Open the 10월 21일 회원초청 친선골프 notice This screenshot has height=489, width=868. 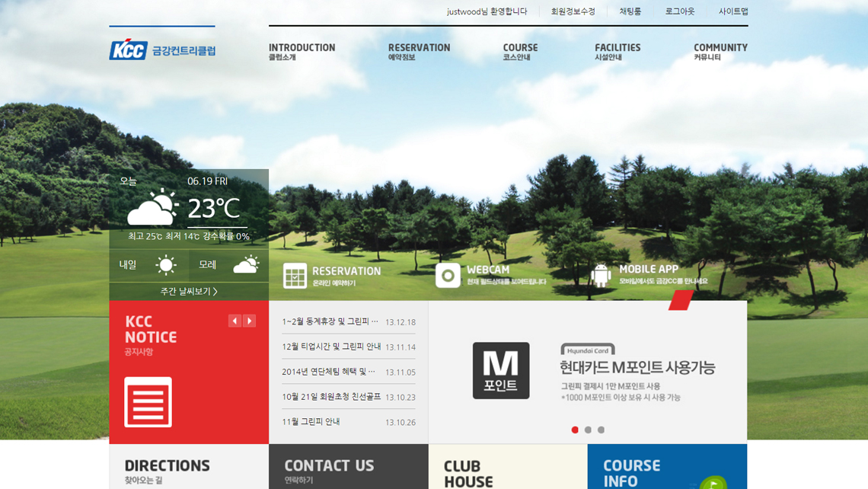(x=331, y=397)
